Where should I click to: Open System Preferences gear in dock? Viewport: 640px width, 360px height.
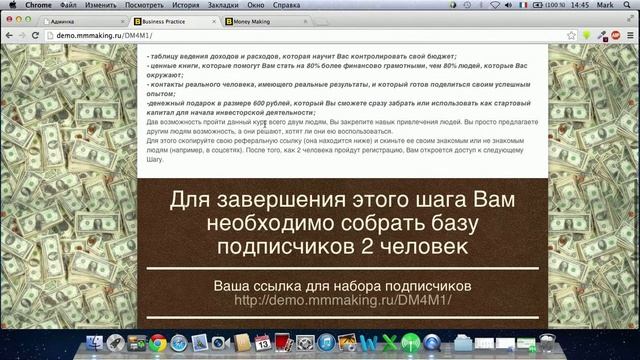click(x=305, y=343)
